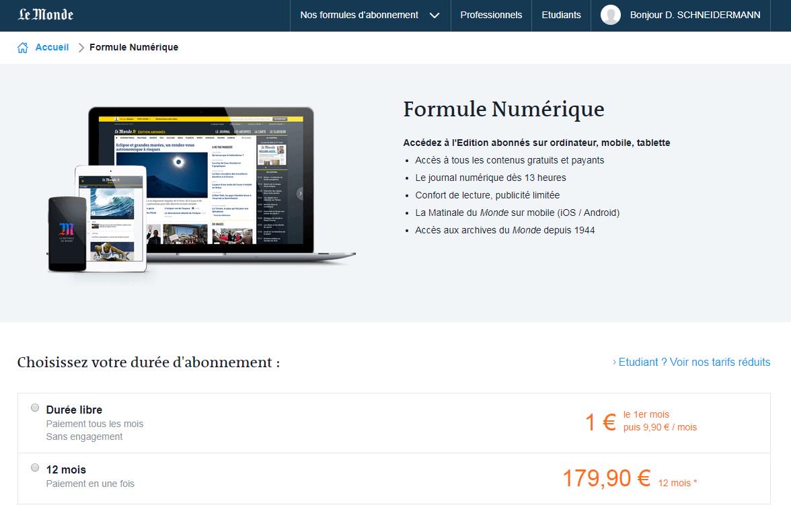This screenshot has width=791, height=532.
Task: Click the user avatar icon
Action: tap(611, 15)
